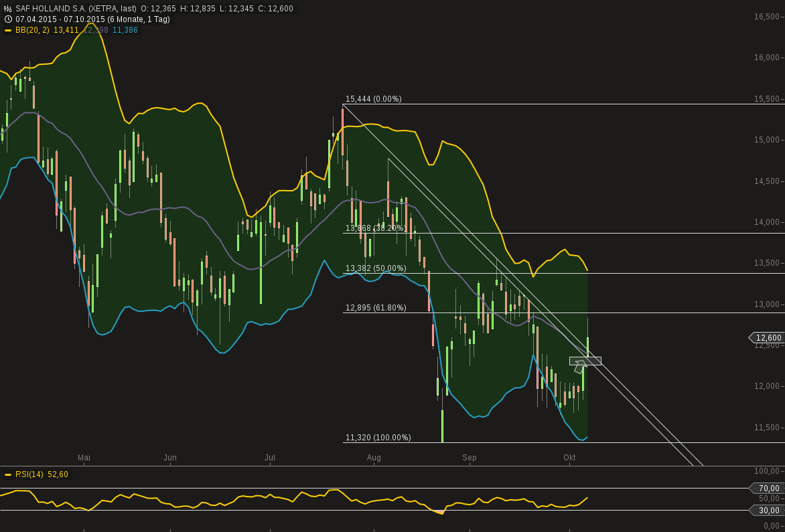
Task: Click the Sep month label on time axis
Action: point(470,458)
